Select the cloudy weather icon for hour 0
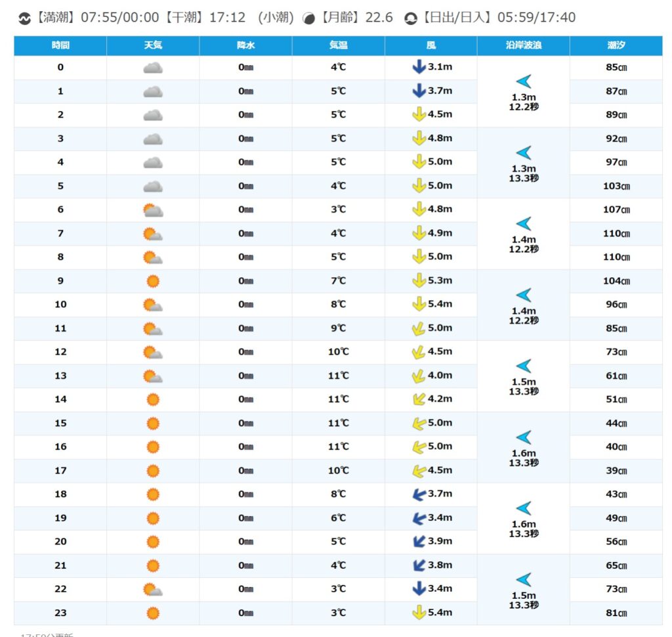 153,68
